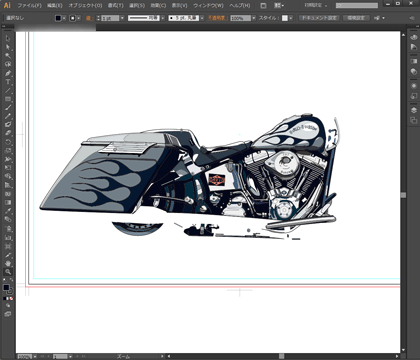
Task: Open opacity percentage dropdown arrow
Action: [254, 18]
